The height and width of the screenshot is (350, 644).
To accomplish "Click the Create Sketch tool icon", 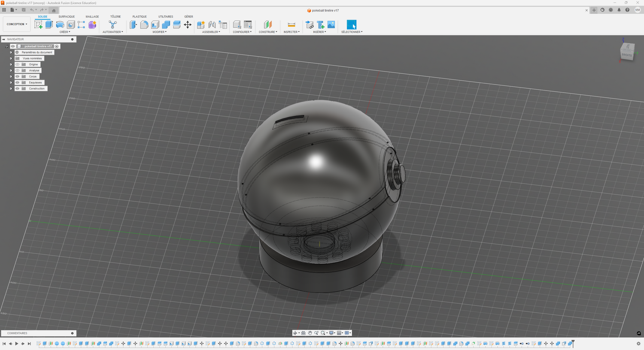I will click(38, 25).
